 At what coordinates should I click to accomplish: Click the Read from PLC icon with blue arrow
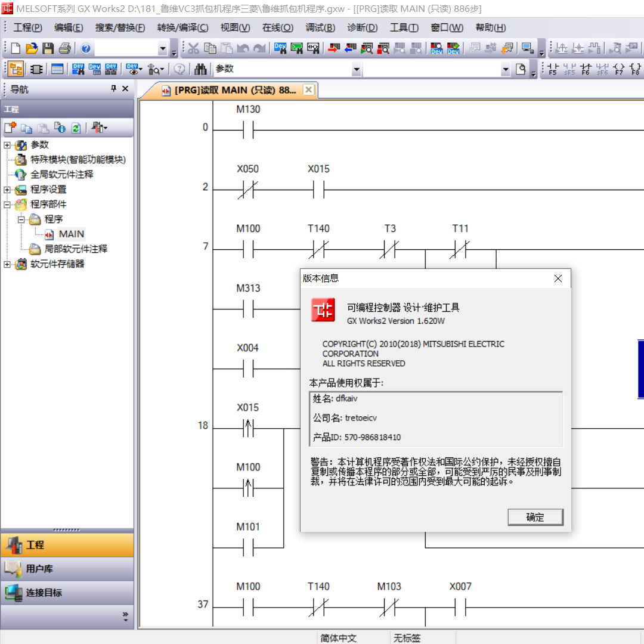point(351,48)
